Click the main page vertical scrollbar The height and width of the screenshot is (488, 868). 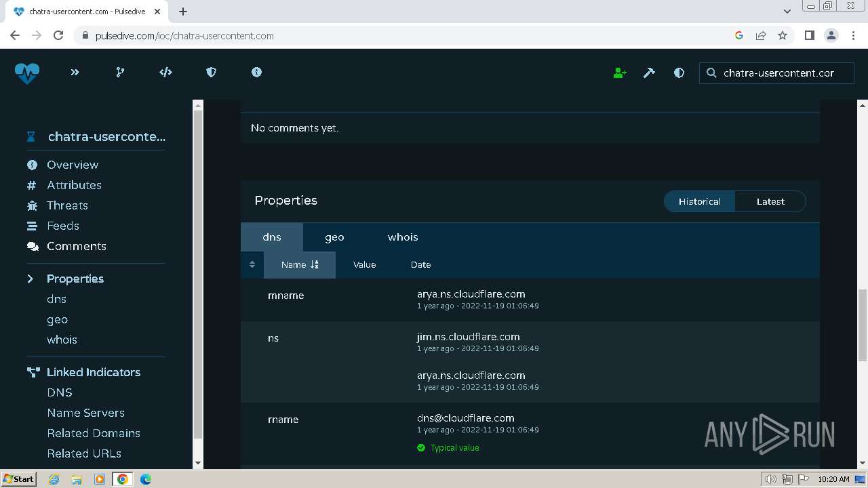coord(863,325)
